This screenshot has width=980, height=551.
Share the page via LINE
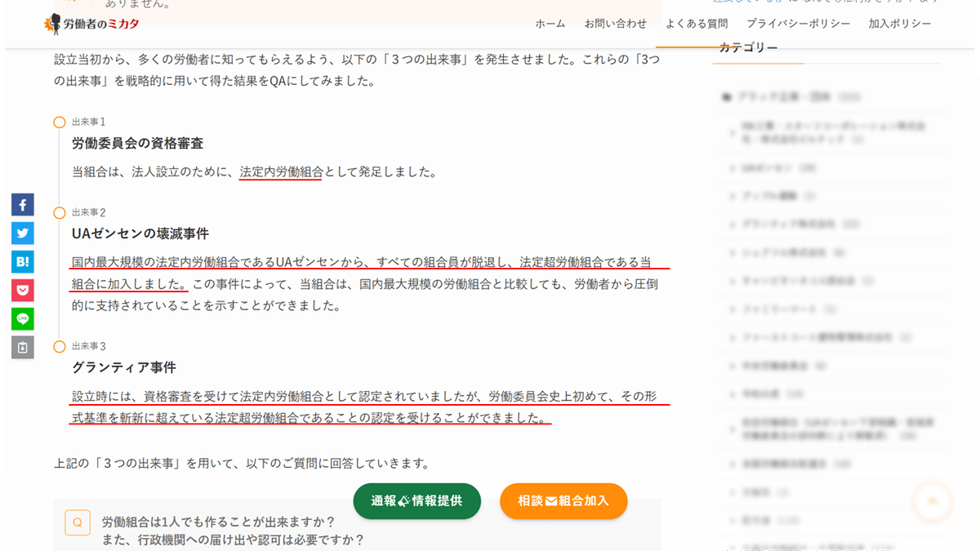coord(23,319)
